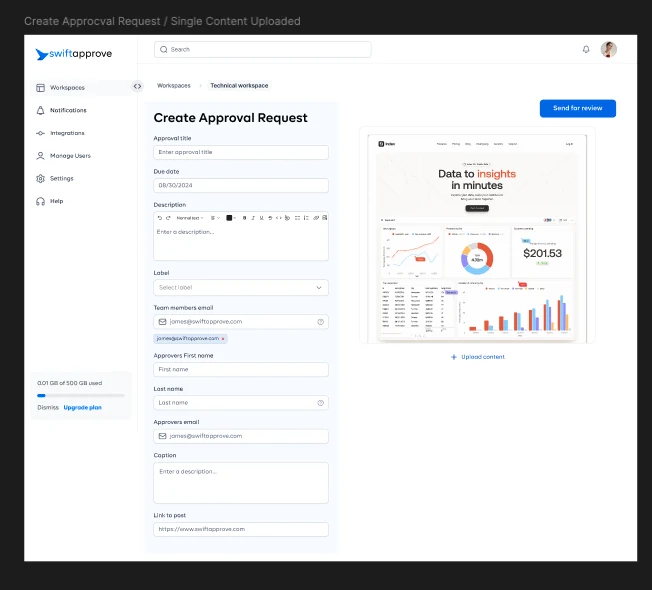Insert a numbered list
This screenshot has width=652, height=590.
pyautogui.click(x=306, y=218)
